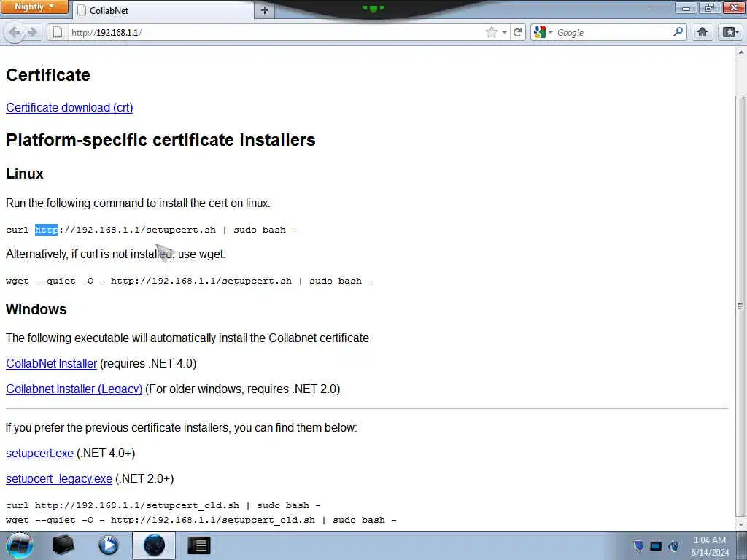747x560 pixels.
Task: Open a new tab with the plus button
Action: click(265, 10)
